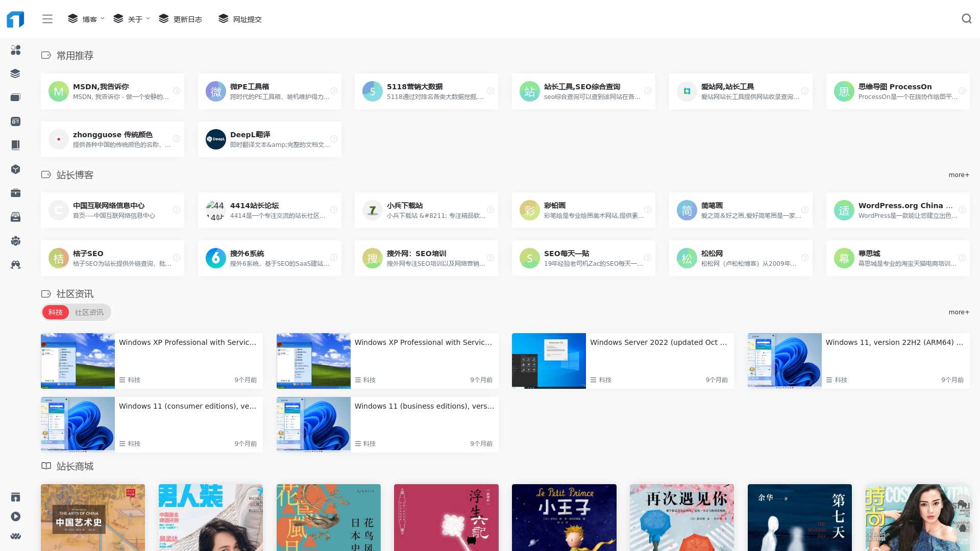Click the 搜外6系统 blue logo icon
This screenshot has width=980, height=551.
[215, 258]
